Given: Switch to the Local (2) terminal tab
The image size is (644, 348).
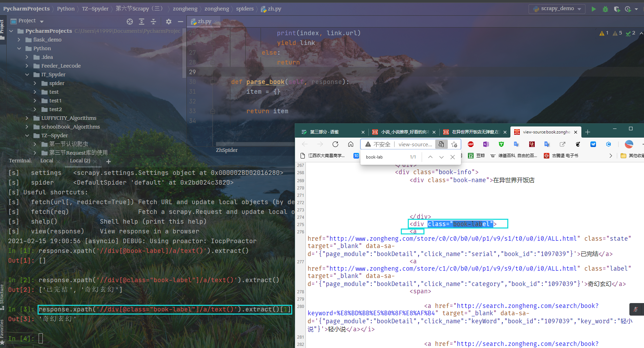Looking at the screenshot, I should (x=80, y=161).
